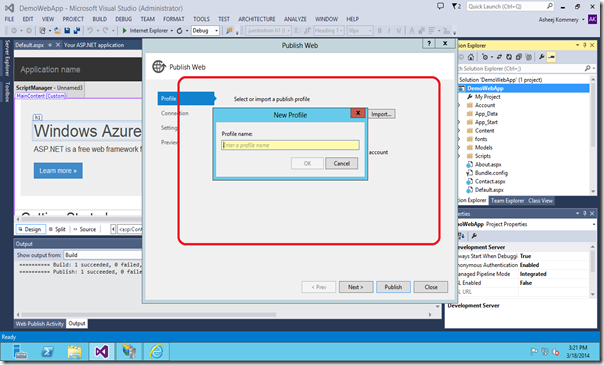The width and height of the screenshot is (604, 365).
Task: Click Cancel in New Profile dialog
Action: pyautogui.click(x=341, y=163)
